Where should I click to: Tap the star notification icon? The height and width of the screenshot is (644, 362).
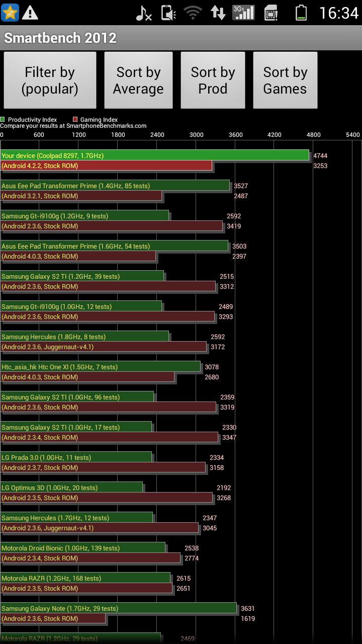click(x=10, y=13)
